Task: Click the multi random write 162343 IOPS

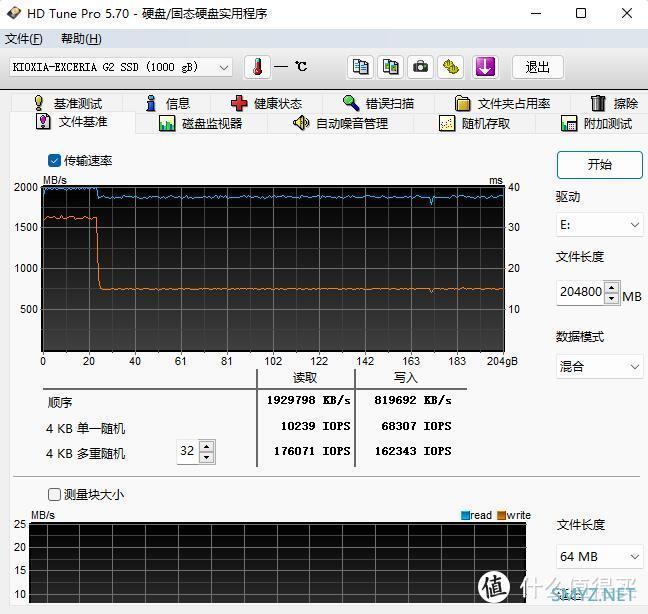Action: pyautogui.click(x=413, y=451)
